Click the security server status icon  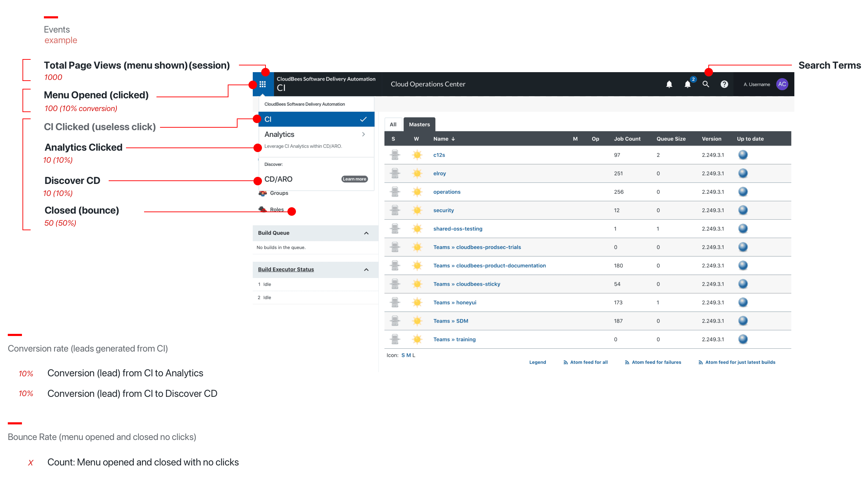click(x=395, y=210)
